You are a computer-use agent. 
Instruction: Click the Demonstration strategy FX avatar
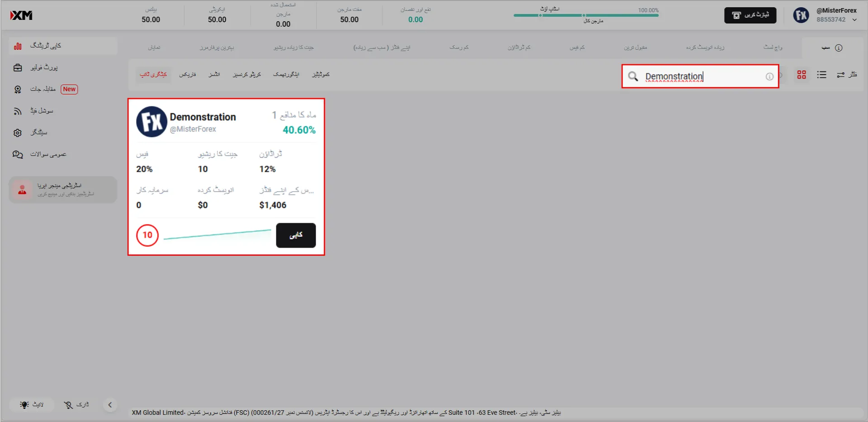click(x=152, y=122)
